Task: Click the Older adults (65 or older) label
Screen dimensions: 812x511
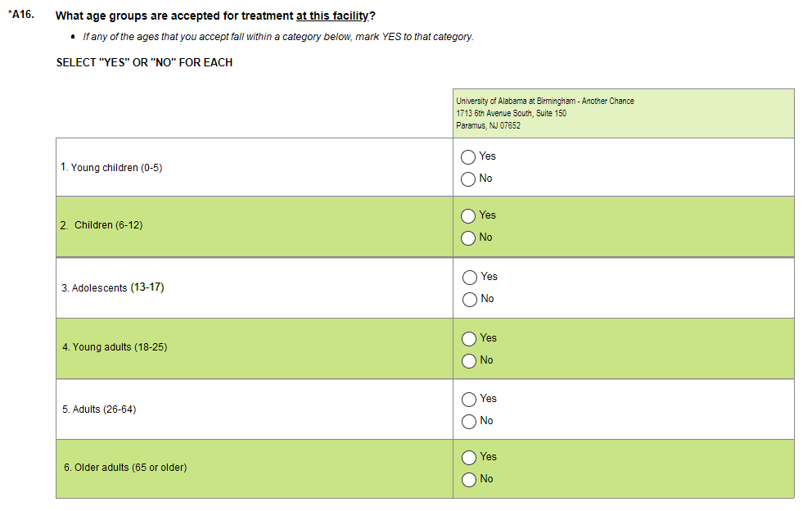Action: coord(125,468)
